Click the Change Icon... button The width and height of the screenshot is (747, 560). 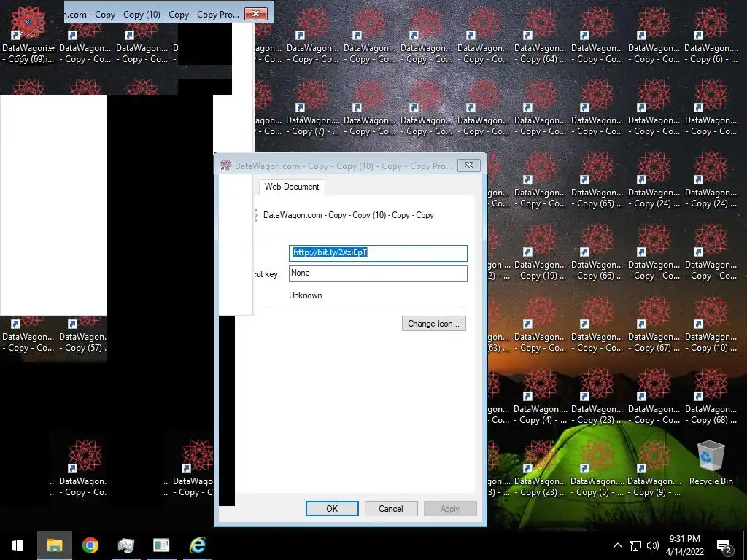433,323
